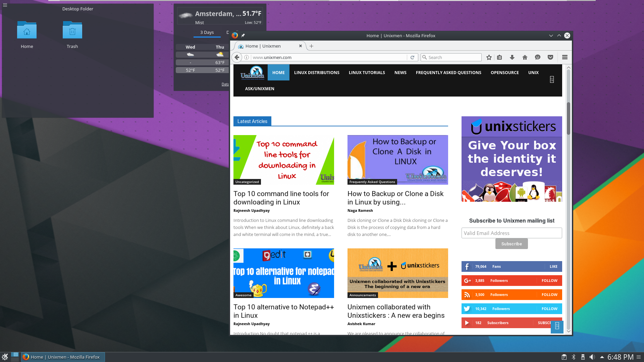644x362 pixels.
Task: Open the ASK/UNIXMEN menu item
Action: (x=260, y=88)
